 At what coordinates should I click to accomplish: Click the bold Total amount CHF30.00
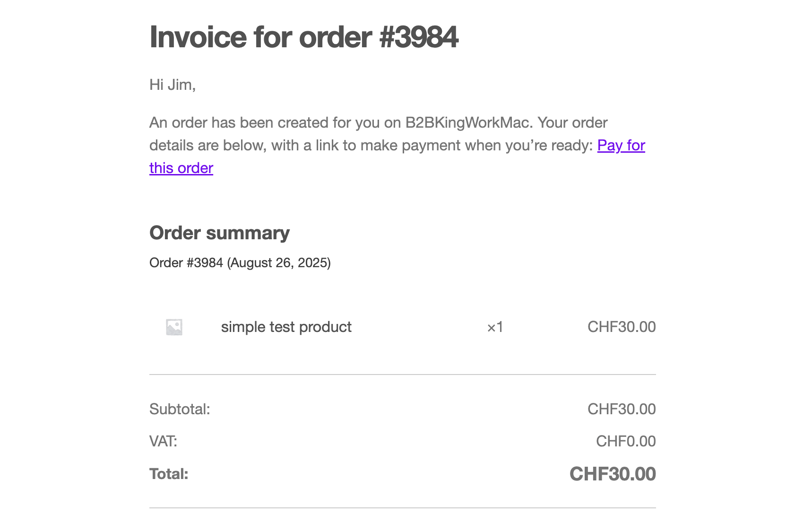pyautogui.click(x=613, y=474)
